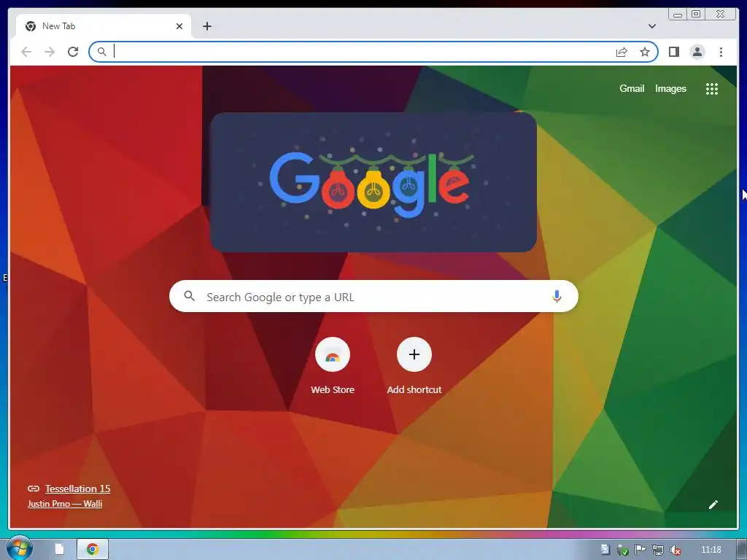
Task: Click the muted volume tray icon
Action: pos(675,550)
